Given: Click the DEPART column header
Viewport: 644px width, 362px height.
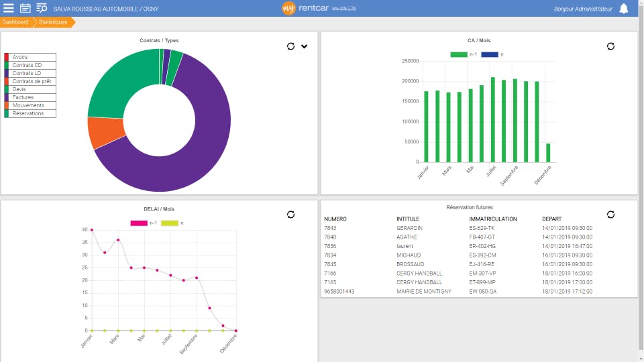Looking at the screenshot, I should 551,219.
